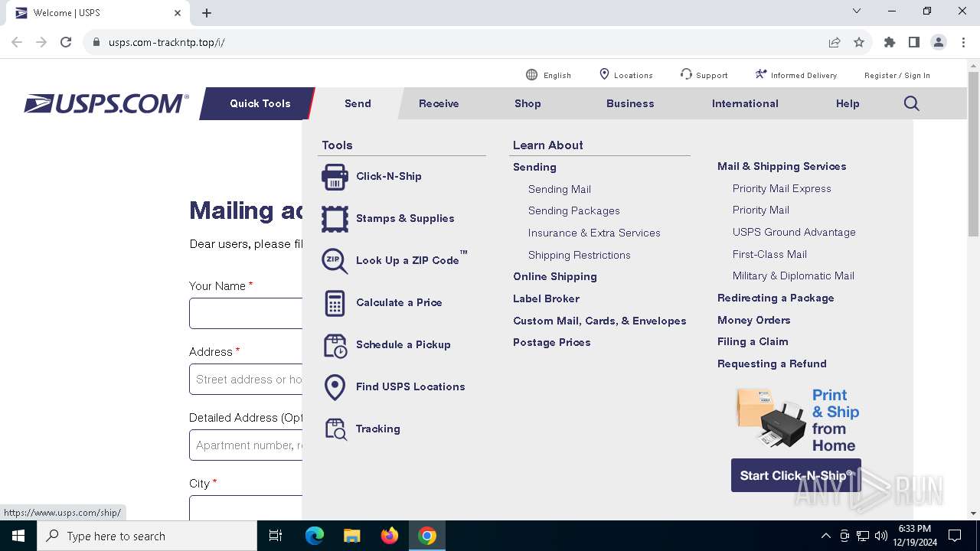Open Priority Mail Express link
The image size is (980, 551).
[782, 188]
